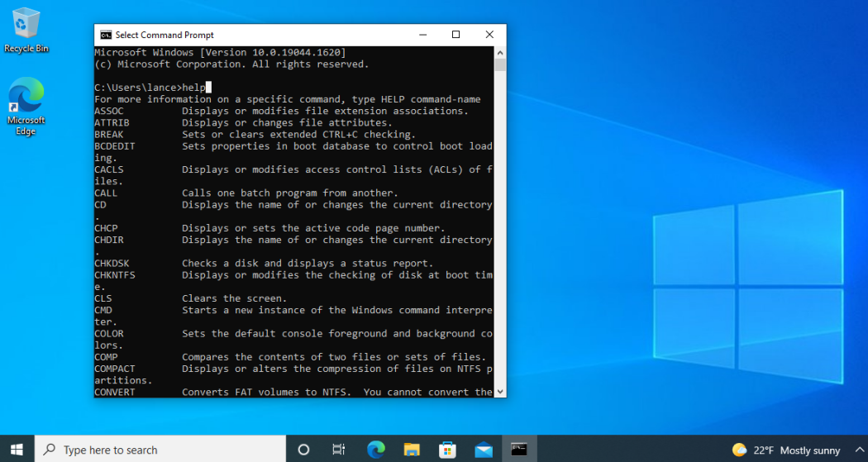Open the Mail app in taskbar
Screen dimensions: 868x462
pyautogui.click(x=484, y=450)
